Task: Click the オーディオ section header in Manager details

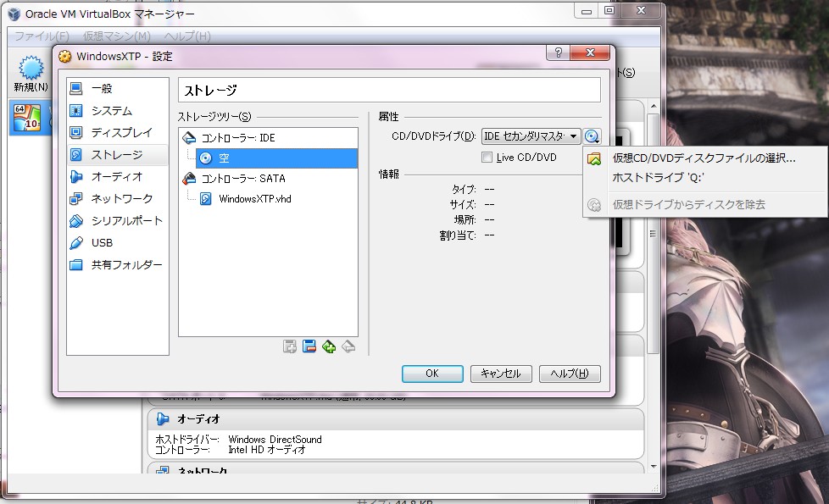Action: (395, 419)
